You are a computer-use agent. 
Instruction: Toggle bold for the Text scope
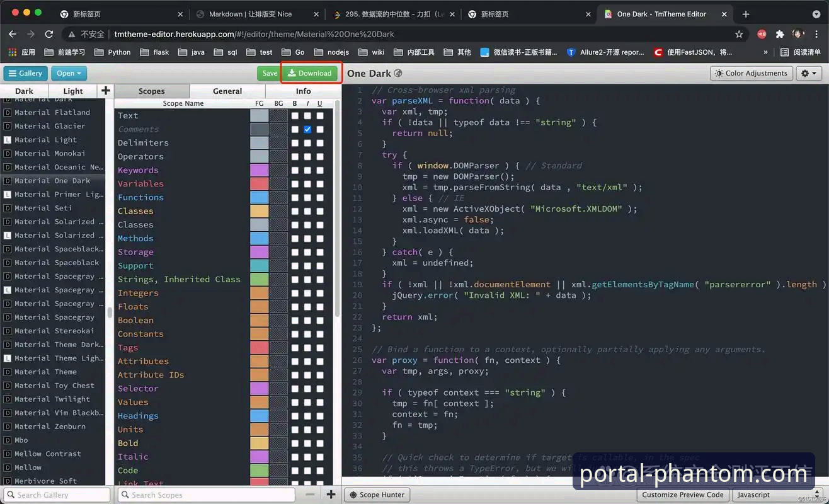295,116
